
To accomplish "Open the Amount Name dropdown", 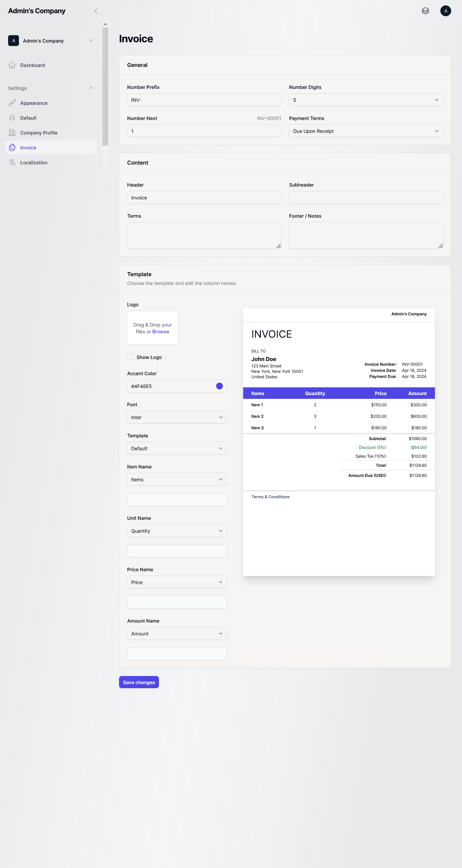I will (177, 633).
